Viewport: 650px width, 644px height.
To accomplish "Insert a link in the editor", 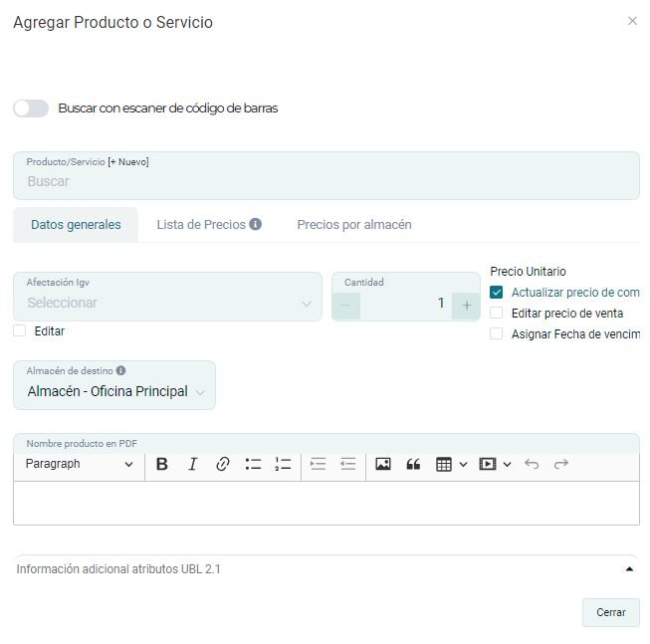I will click(x=223, y=464).
